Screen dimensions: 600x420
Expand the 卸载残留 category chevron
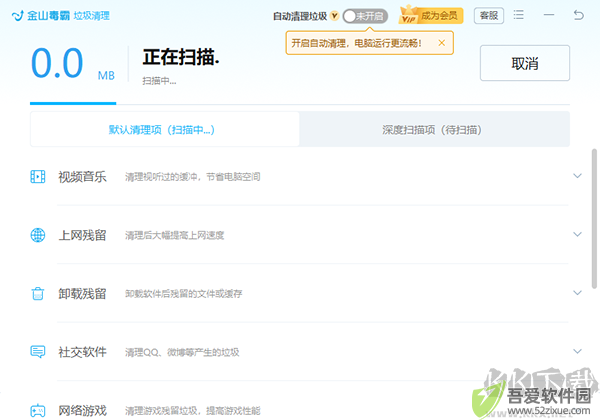click(x=577, y=293)
